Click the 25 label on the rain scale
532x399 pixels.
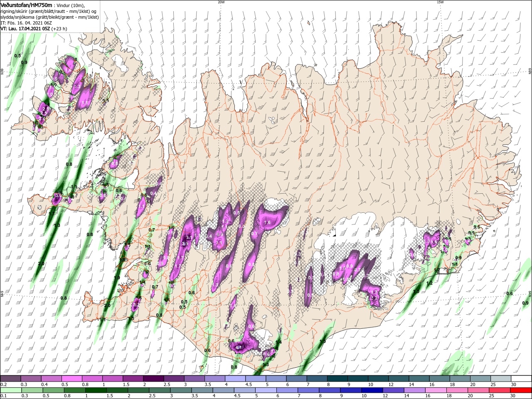point(492,396)
